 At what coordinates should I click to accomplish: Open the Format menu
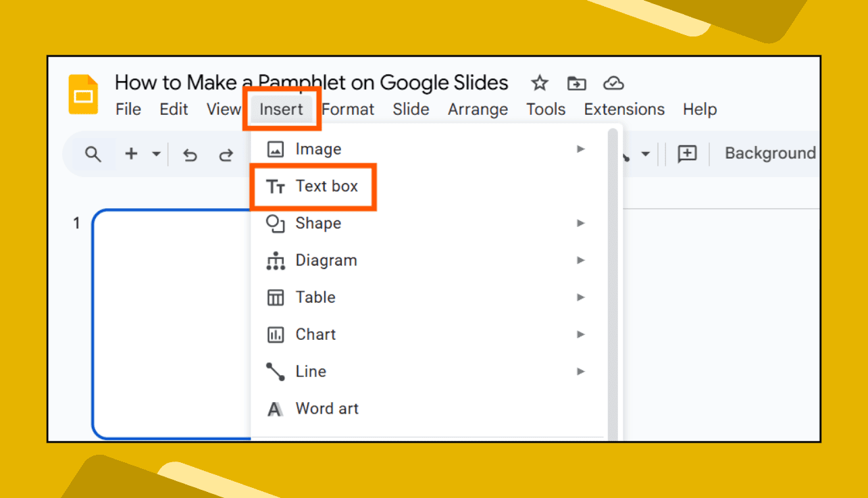[x=348, y=109]
